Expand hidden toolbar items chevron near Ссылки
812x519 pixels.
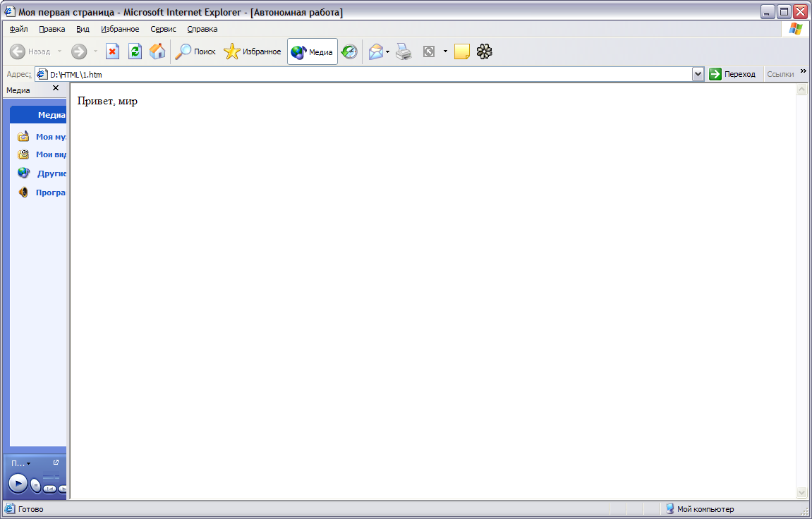[x=804, y=71]
